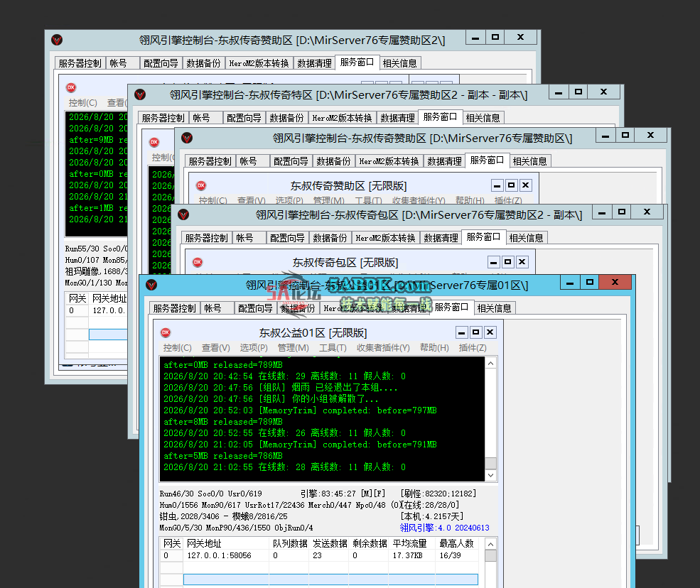Click red engine icon in 赞助区2 service window
This screenshot has height=588, width=700.
point(71,87)
